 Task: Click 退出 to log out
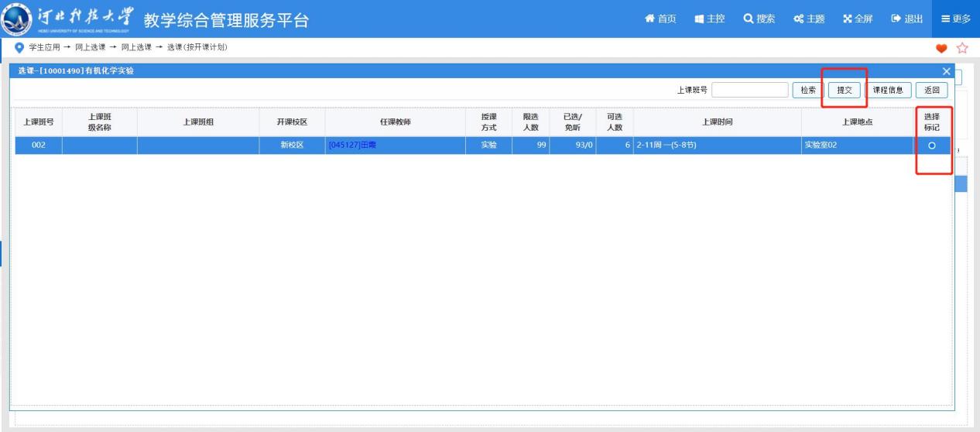(906, 19)
